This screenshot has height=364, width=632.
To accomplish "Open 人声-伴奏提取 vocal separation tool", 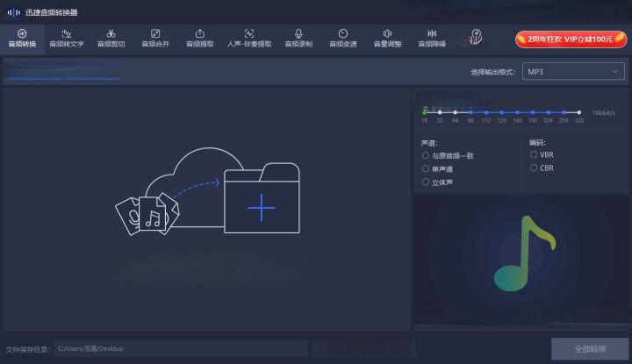I will [x=249, y=38].
